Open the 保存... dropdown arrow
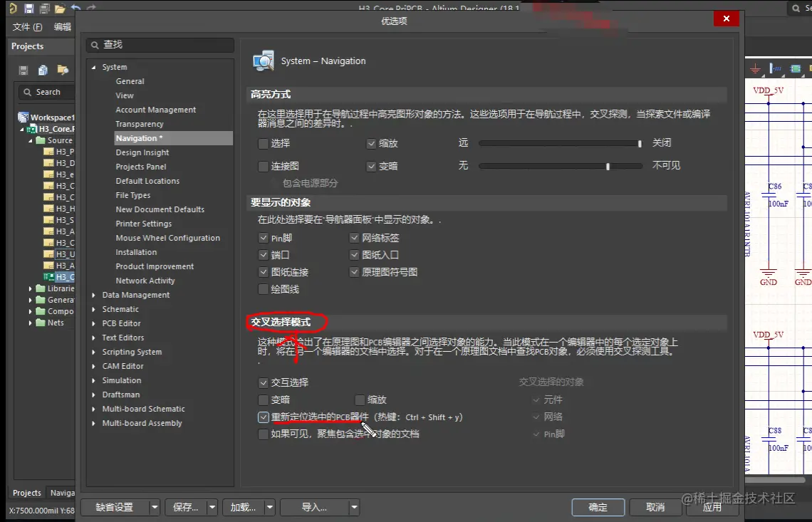Viewport: 812px width, 522px height. pyautogui.click(x=212, y=508)
